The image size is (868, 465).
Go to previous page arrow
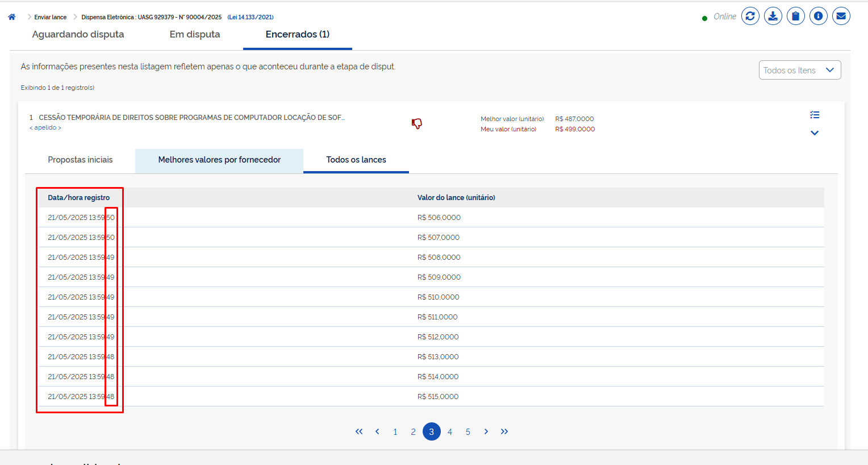pos(377,431)
